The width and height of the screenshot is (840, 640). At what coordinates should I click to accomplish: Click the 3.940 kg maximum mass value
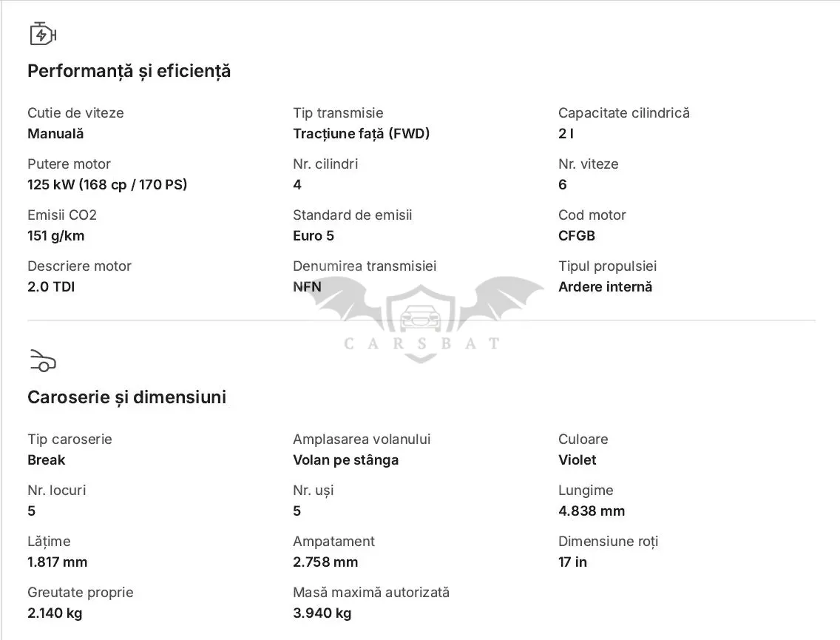(322, 613)
